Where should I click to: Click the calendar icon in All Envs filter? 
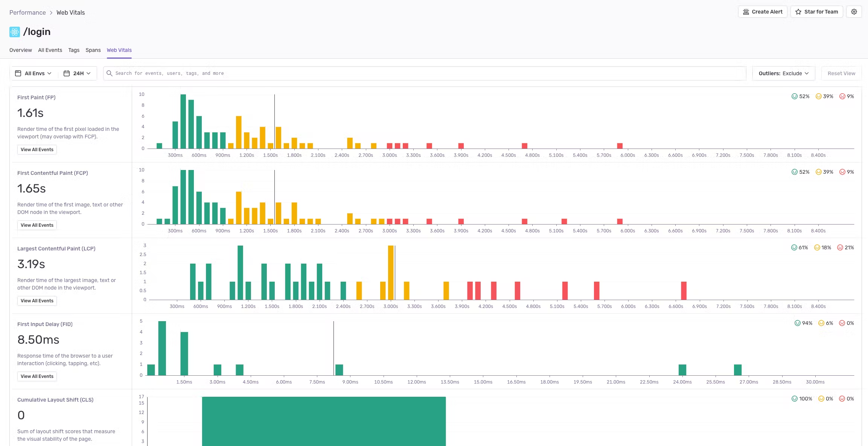18,73
